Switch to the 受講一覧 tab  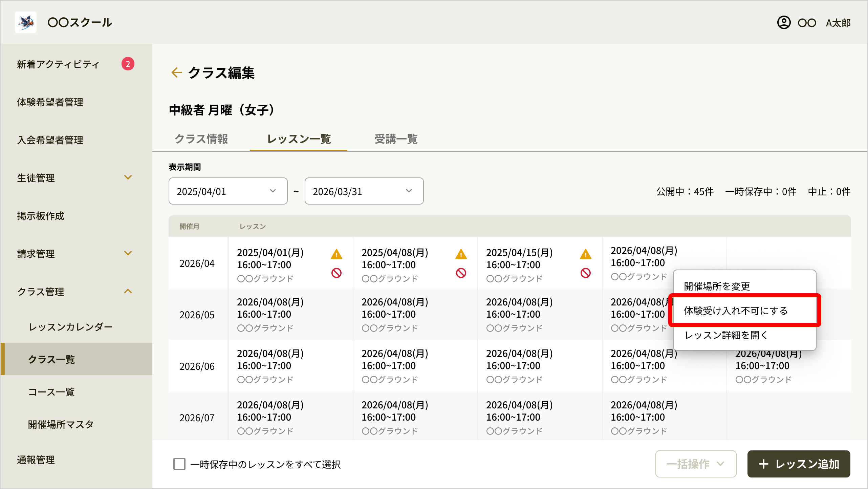[396, 139]
